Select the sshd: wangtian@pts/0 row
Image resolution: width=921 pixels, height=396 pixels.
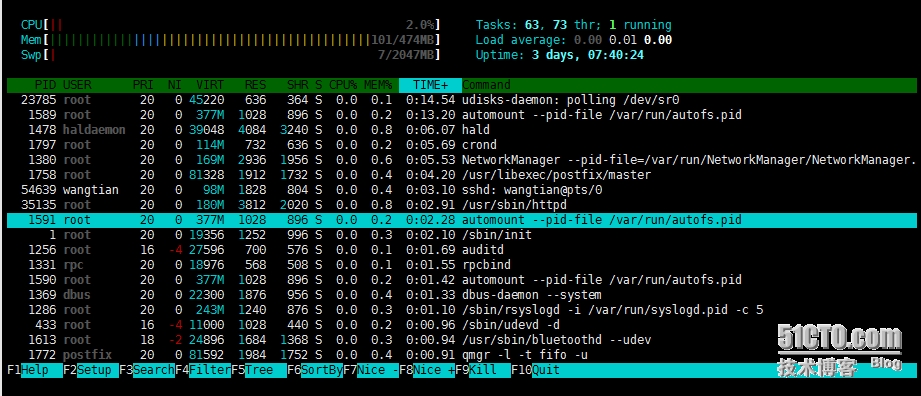[x=462, y=190]
